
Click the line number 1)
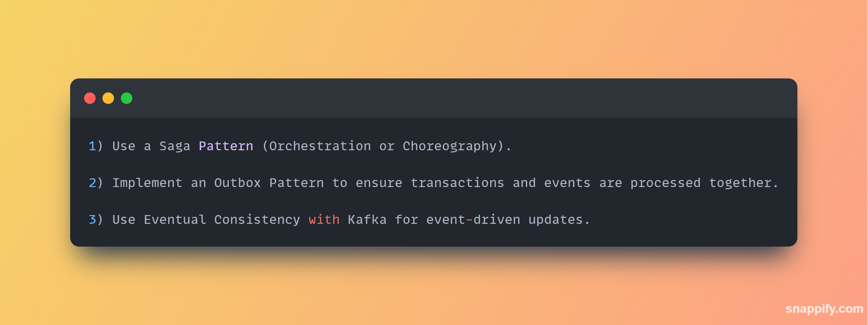pyautogui.click(x=96, y=146)
